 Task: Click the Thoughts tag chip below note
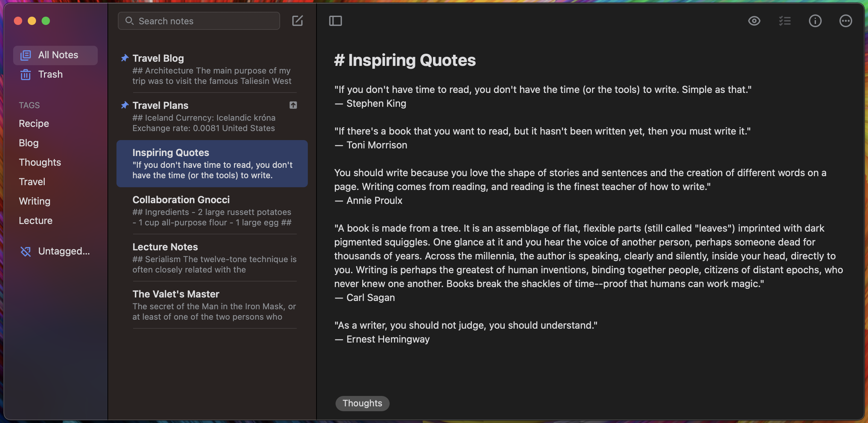click(x=362, y=403)
